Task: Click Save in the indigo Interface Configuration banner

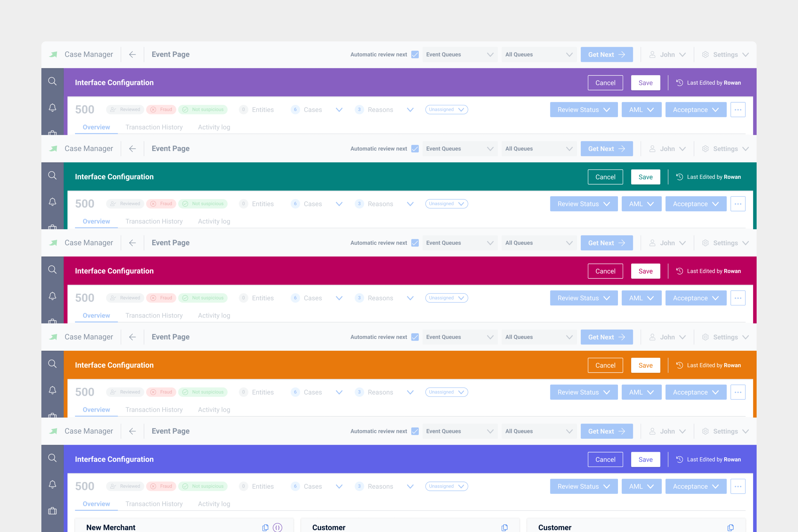Action: [x=645, y=459]
